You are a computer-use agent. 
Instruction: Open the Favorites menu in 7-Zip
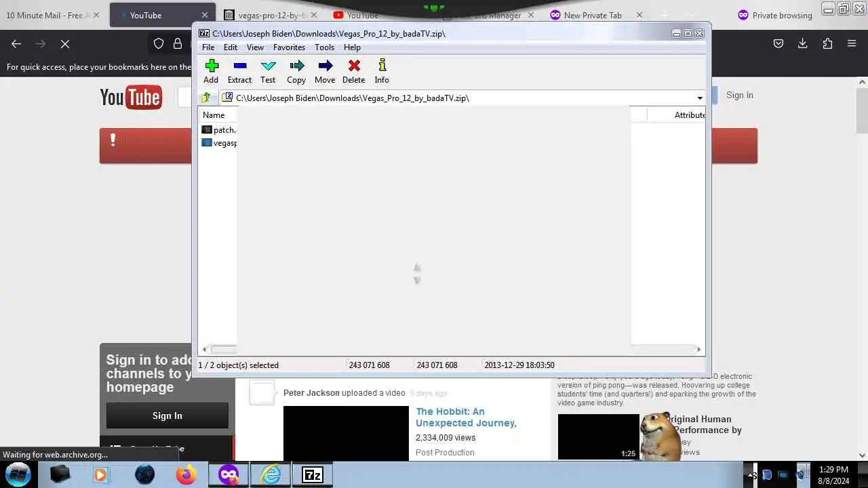point(289,47)
